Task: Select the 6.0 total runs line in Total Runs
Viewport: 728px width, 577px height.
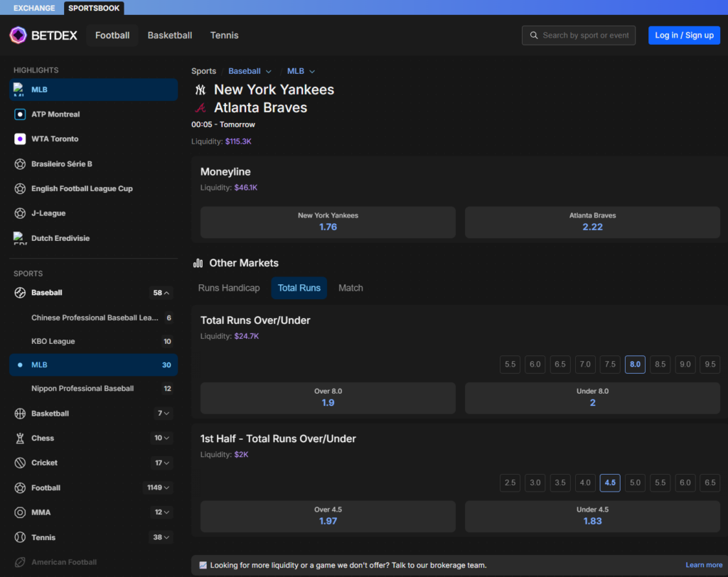Action: tap(535, 365)
